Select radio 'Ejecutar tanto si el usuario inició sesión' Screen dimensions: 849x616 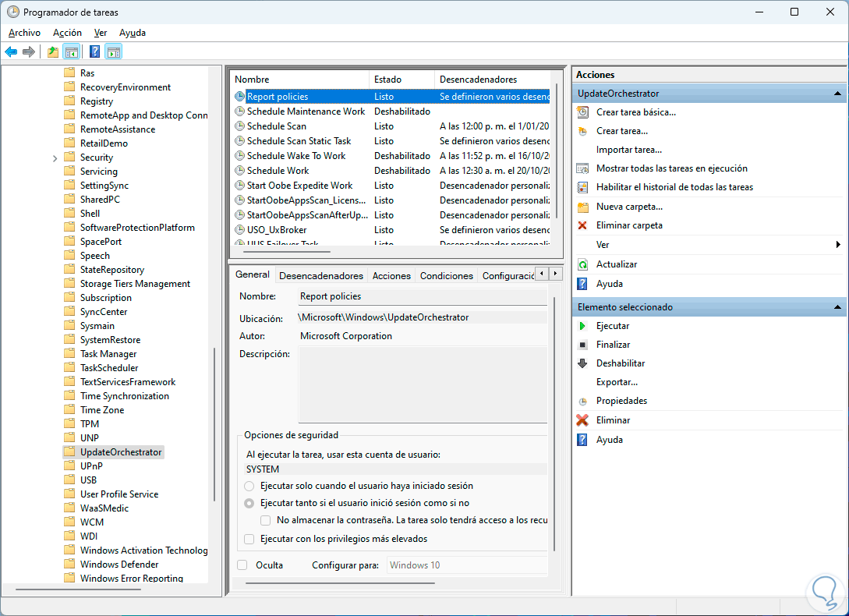tap(249, 503)
